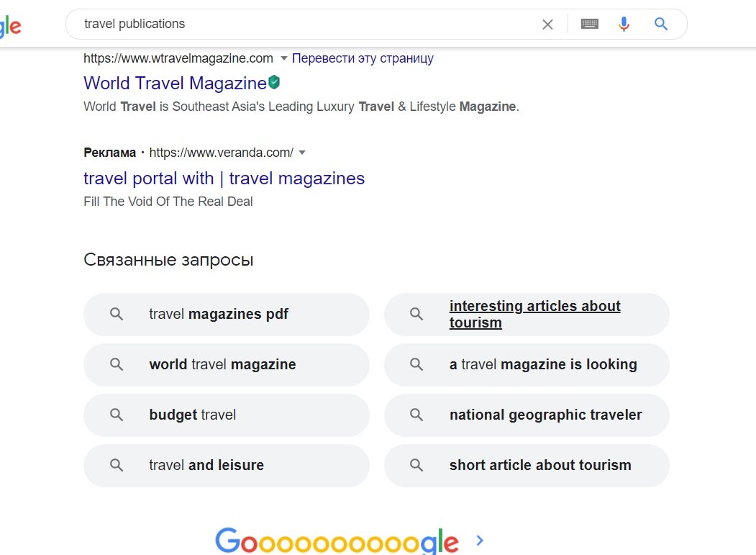The image size is (756, 555).
Task: Search related query 'national geographic traveler'
Action: point(527,415)
